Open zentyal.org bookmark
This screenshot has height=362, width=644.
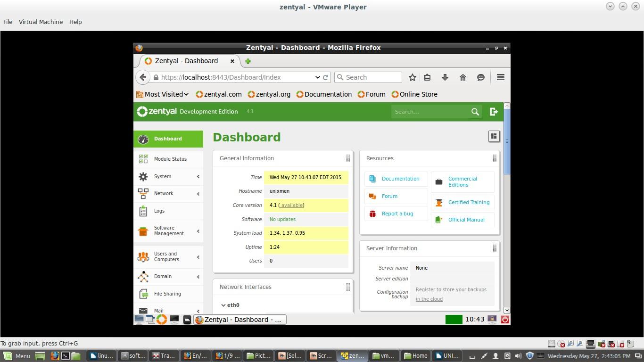[x=269, y=94]
